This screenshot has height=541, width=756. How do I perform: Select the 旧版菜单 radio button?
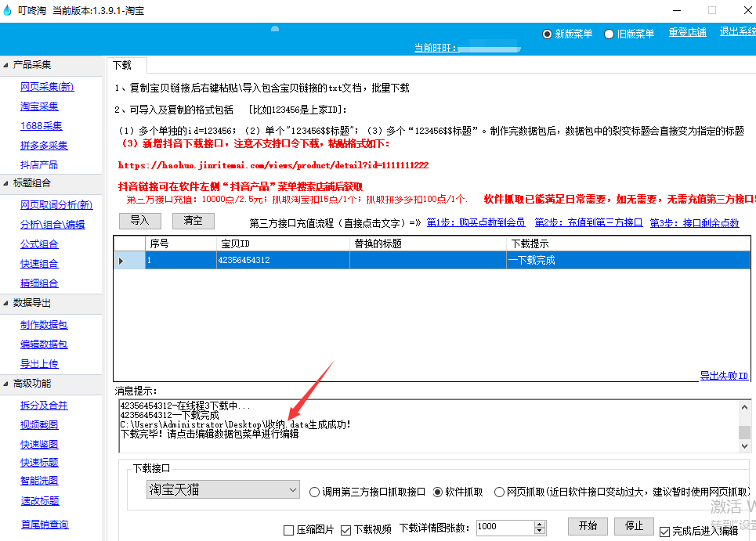point(609,34)
